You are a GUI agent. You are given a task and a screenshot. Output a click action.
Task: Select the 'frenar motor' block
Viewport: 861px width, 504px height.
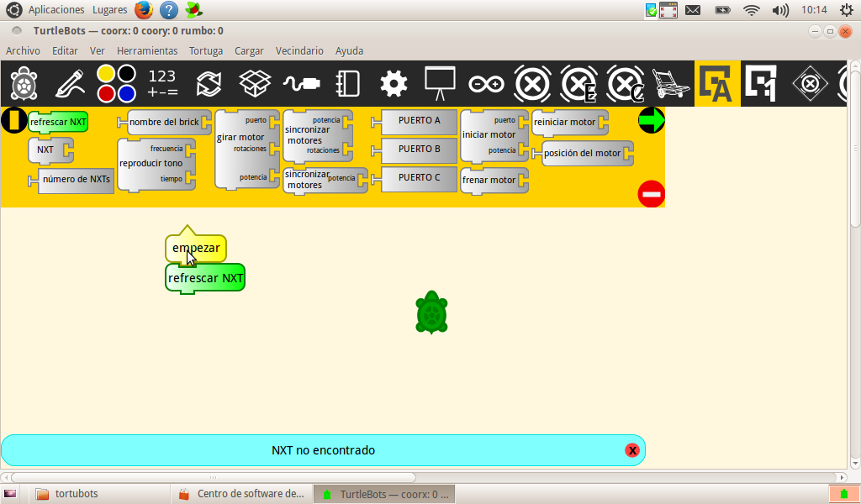(494, 181)
